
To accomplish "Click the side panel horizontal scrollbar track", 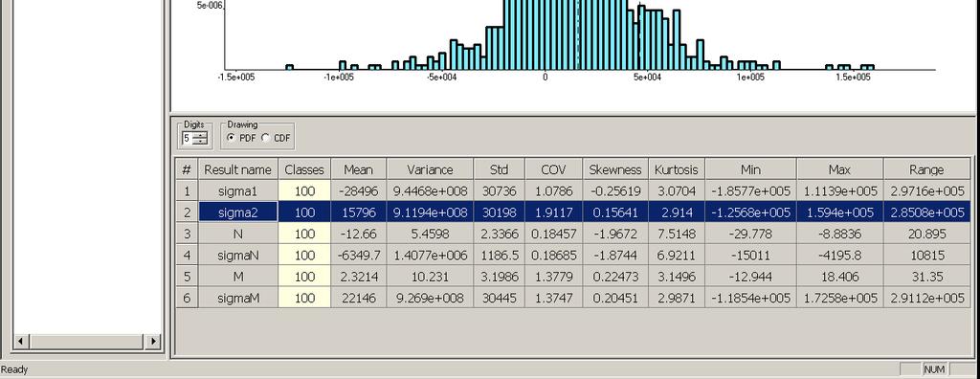I will pos(87,342).
